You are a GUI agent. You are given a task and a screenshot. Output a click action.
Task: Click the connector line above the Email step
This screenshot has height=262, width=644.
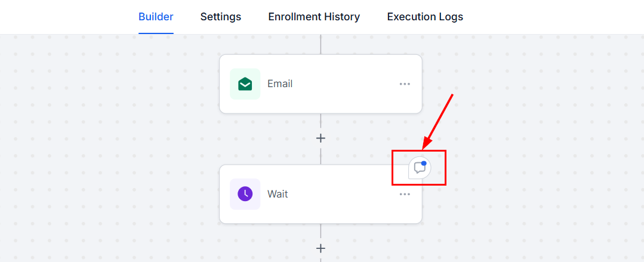(x=321, y=45)
